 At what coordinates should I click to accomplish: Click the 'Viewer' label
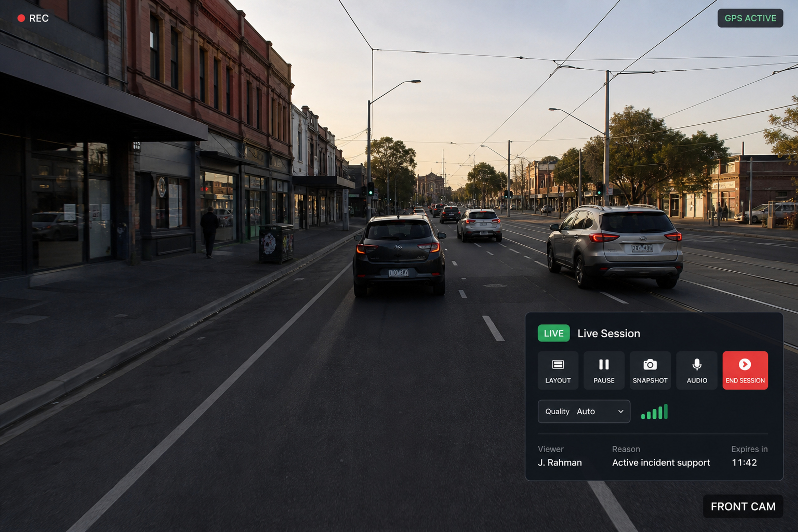tap(551, 449)
